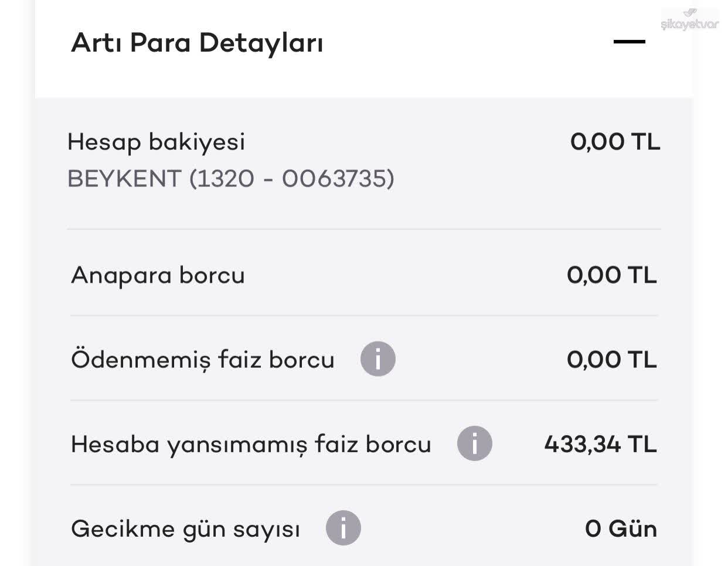Click the Hesap bakiyesi 0,00 TL amount
Screen dimensions: 728x566
615,142
